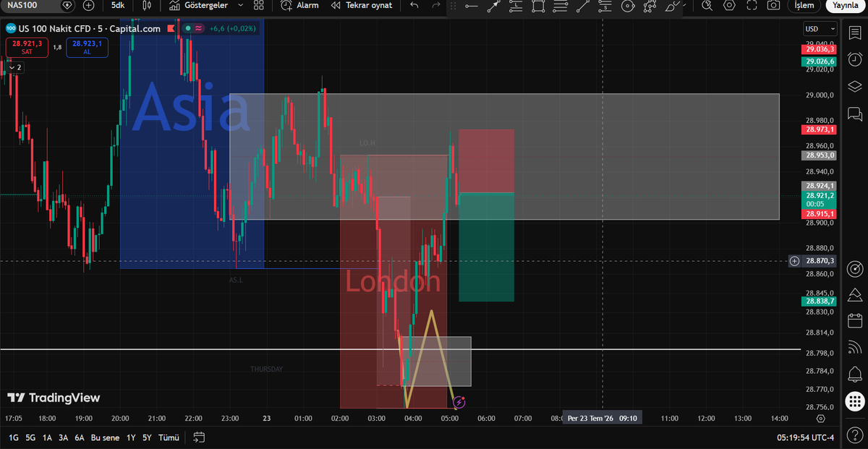Viewport: 868px width, 449px height.
Task: Select the short position tool
Action: point(605,6)
